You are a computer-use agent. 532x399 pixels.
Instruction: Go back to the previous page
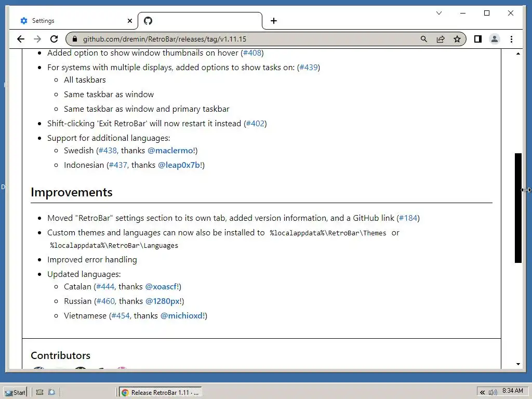(21, 39)
